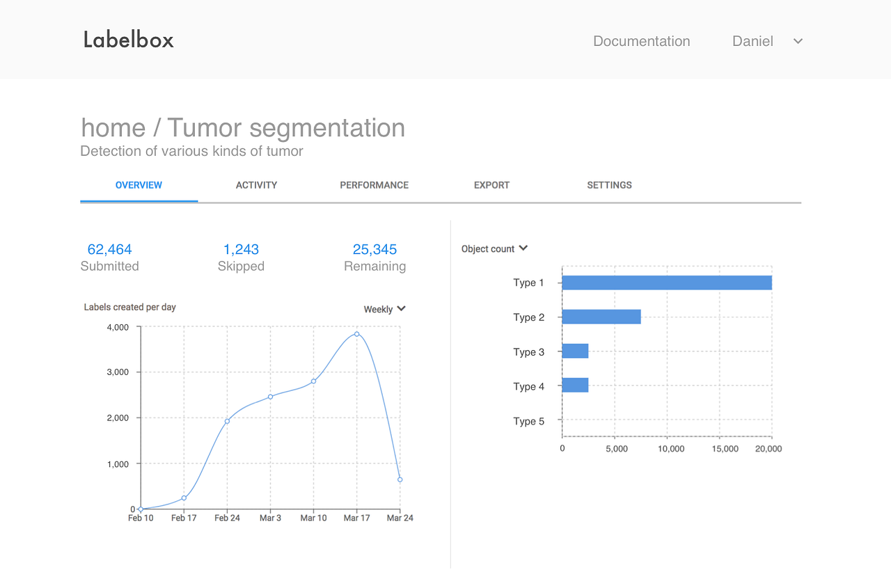Click the Type 1 bar in the chart
This screenshot has height=588, width=891.
coord(666,283)
